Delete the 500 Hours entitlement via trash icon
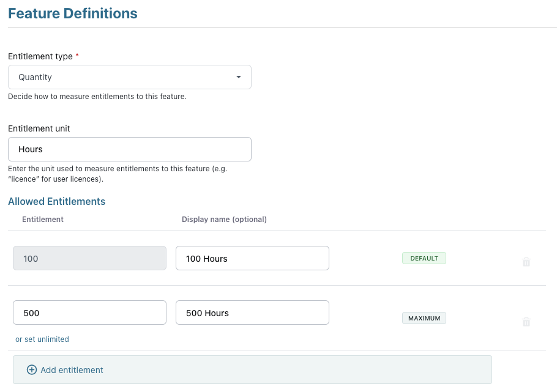This screenshot has height=392, width=557. coord(526,322)
